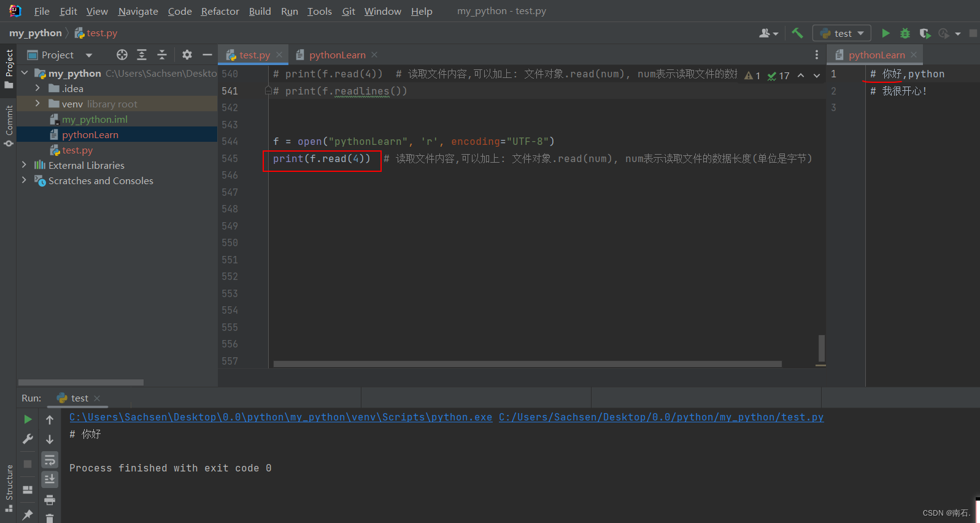Close pythonLearn tab in left editor
This screenshot has height=523, width=980.
[x=374, y=55]
